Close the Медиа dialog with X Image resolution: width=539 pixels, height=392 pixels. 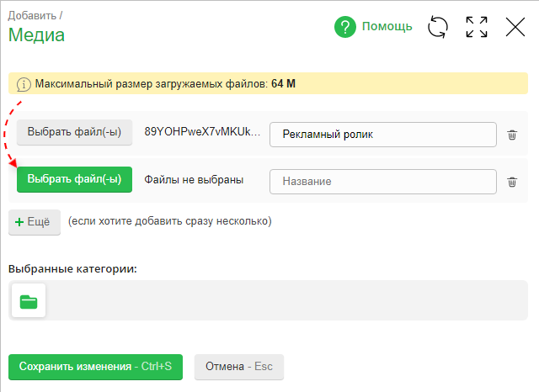pos(515,27)
